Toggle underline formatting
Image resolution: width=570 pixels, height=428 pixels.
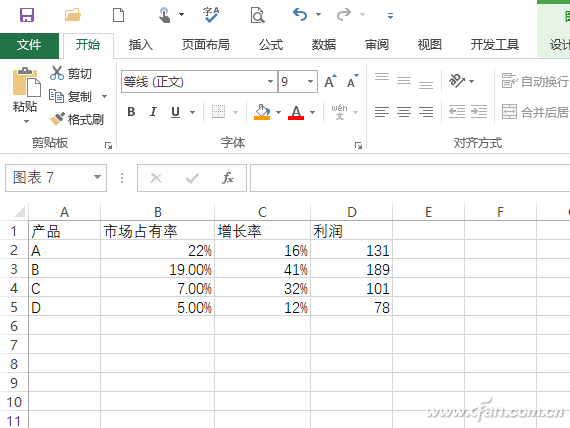click(x=175, y=112)
